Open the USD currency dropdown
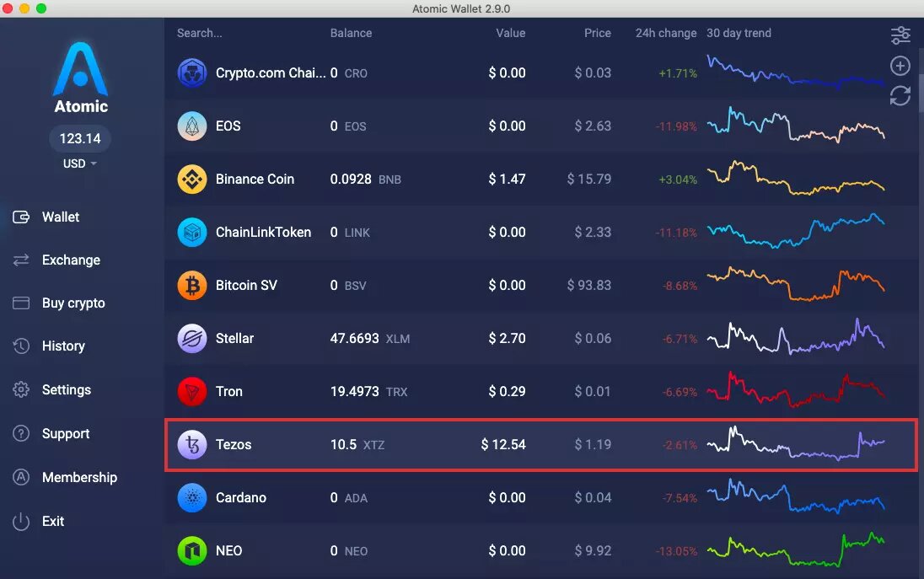This screenshot has height=579, width=924. point(79,164)
